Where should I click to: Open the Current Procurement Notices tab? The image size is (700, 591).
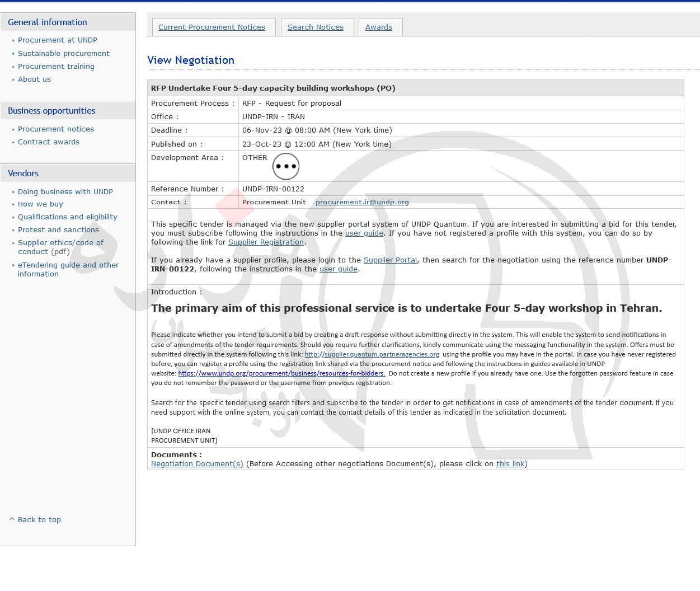pos(212,27)
